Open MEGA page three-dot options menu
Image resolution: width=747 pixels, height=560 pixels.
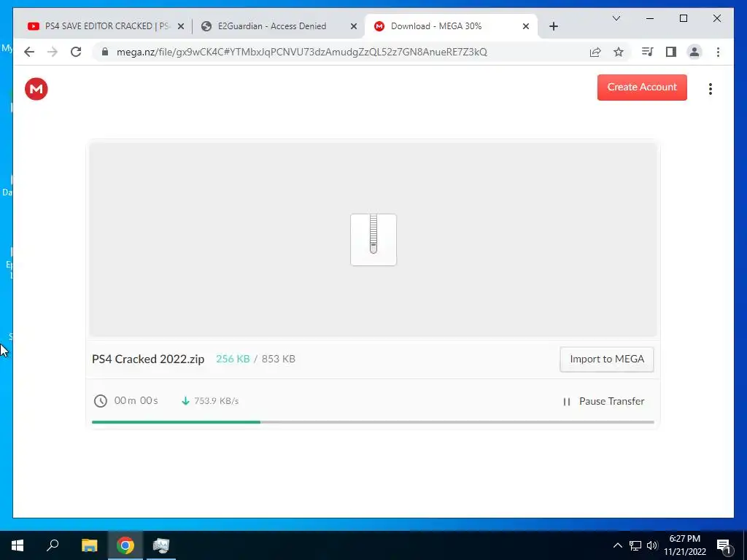[711, 89]
